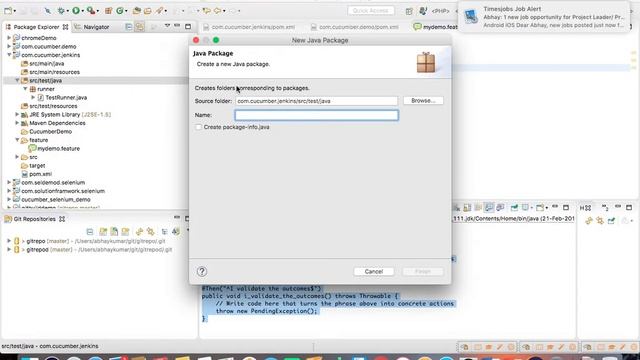Image resolution: width=640 pixels, height=360 pixels.
Task: Expand JRE System Library
Action: click(x=17, y=115)
